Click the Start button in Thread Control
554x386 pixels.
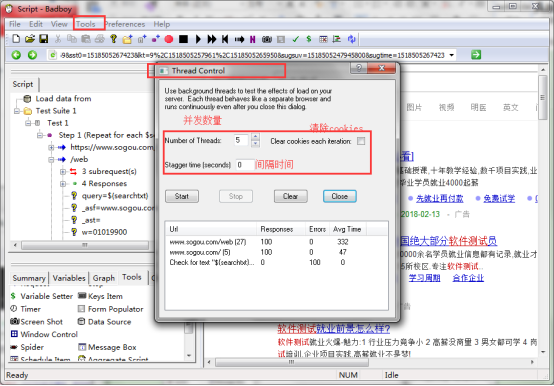[x=182, y=196]
